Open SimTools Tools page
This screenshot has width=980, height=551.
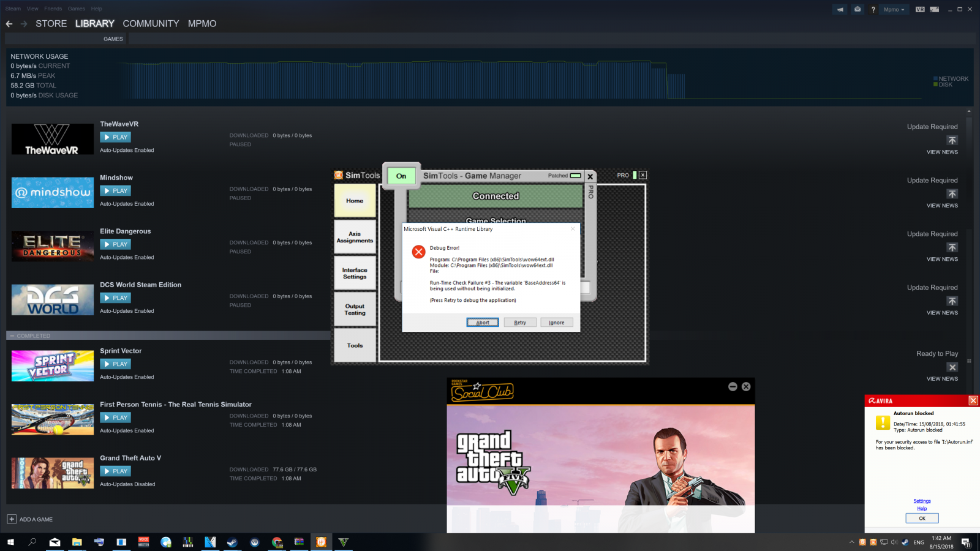pos(355,345)
